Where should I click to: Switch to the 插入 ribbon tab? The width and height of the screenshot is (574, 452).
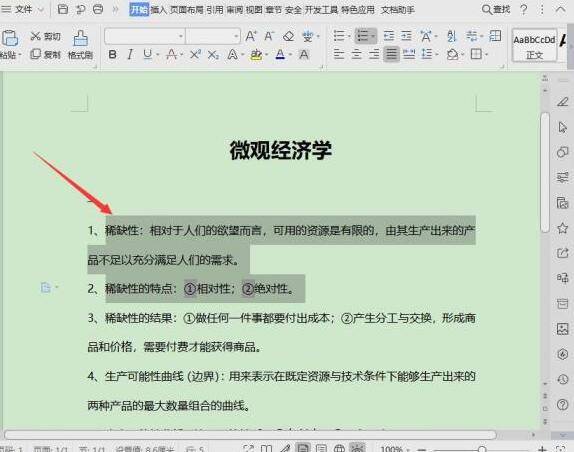(159, 10)
